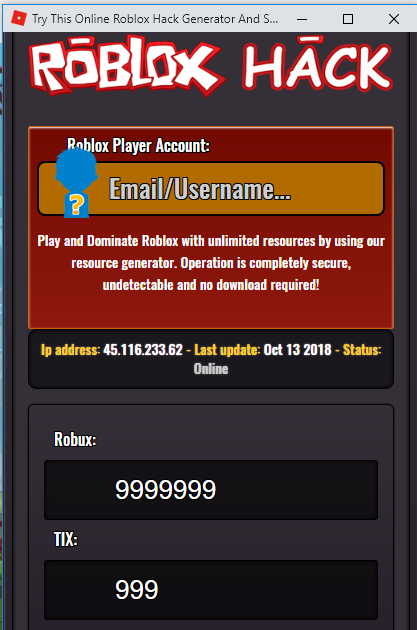Click the yellow question mark on avatar
Image resolution: width=417 pixels, height=630 pixels.
(77, 204)
